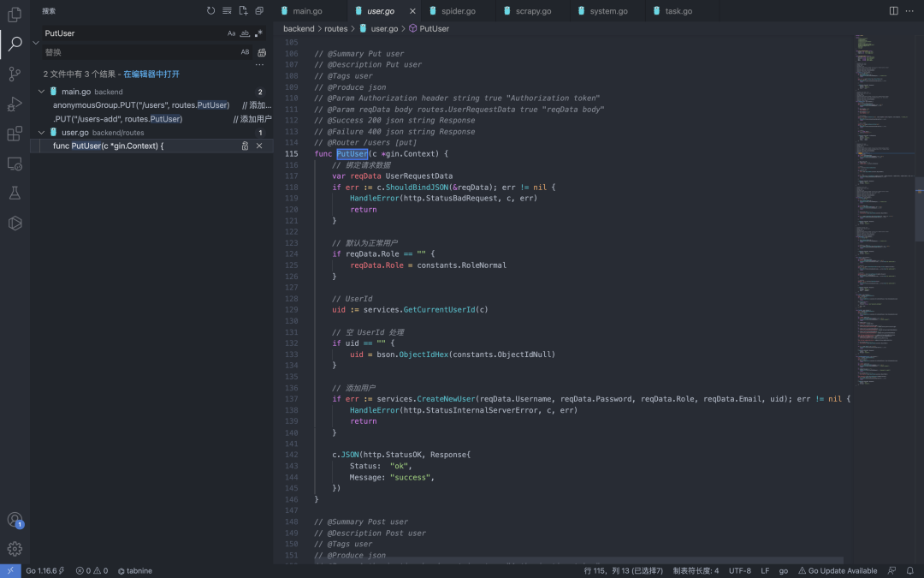The height and width of the screenshot is (578, 924).
Task: Collapse the main.go search results group
Action: (41, 92)
